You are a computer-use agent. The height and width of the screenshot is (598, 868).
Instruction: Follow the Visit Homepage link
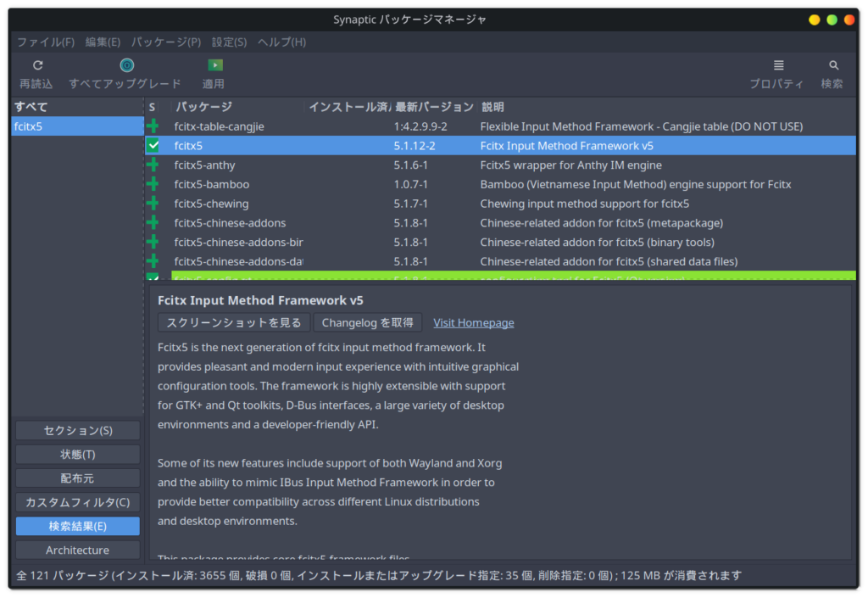coord(473,322)
